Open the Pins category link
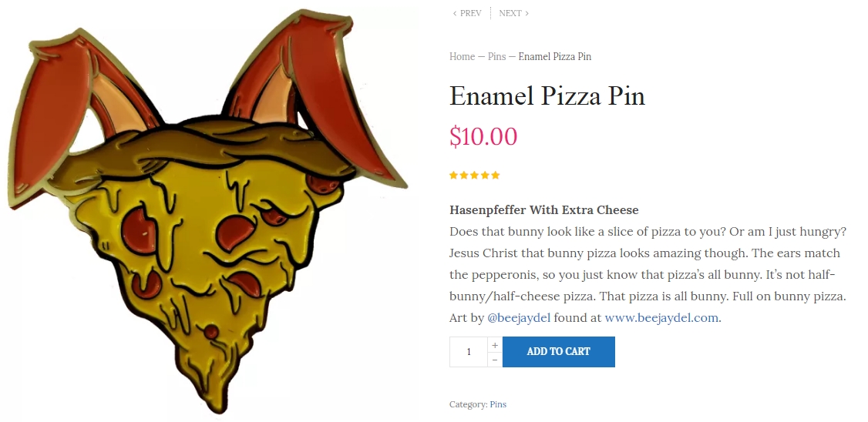The width and height of the screenshot is (868, 422). (x=498, y=404)
